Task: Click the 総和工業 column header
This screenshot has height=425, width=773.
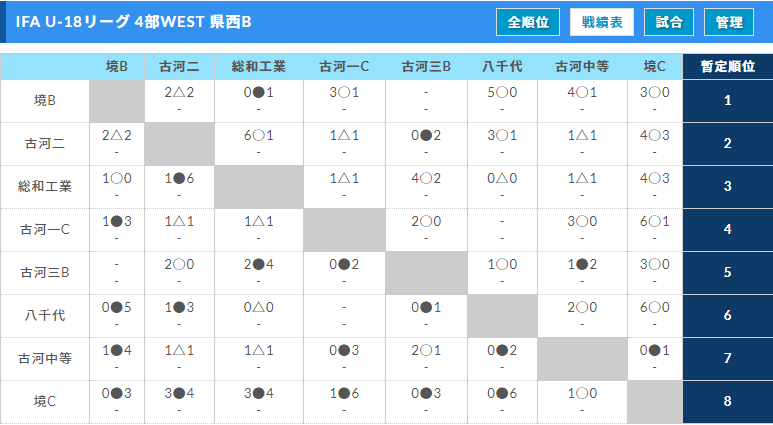Action: pos(258,67)
